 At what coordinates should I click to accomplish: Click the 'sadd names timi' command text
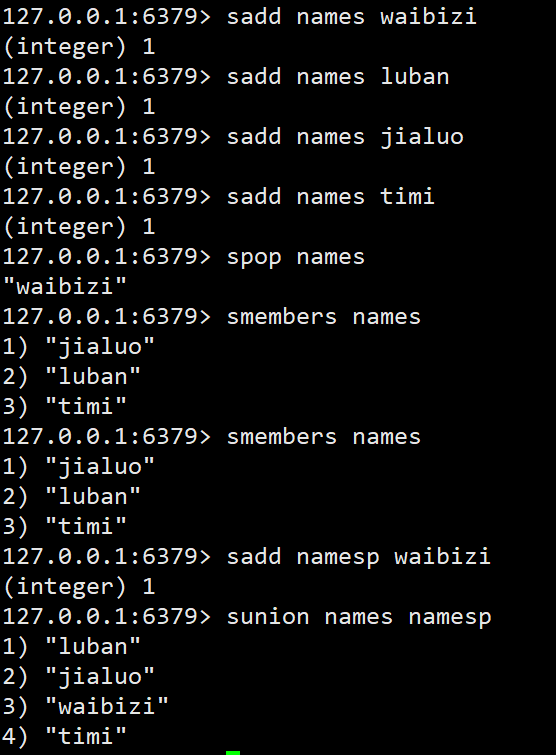pyautogui.click(x=331, y=197)
